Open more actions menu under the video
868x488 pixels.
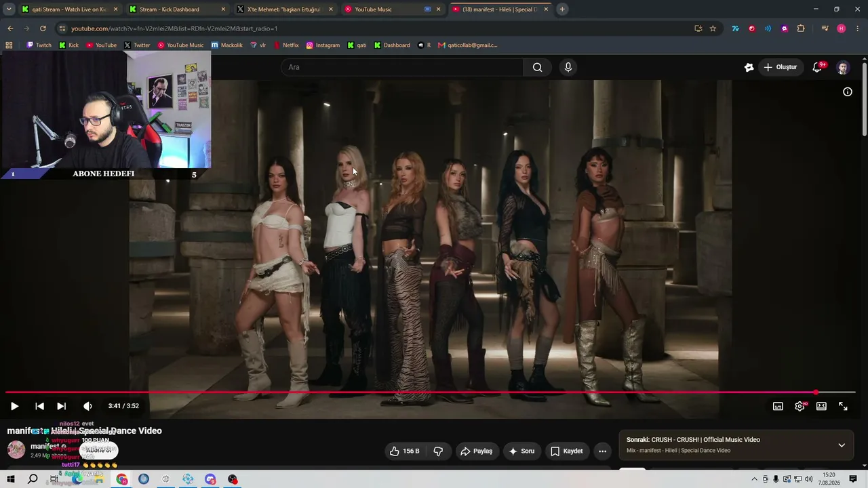coord(602,451)
